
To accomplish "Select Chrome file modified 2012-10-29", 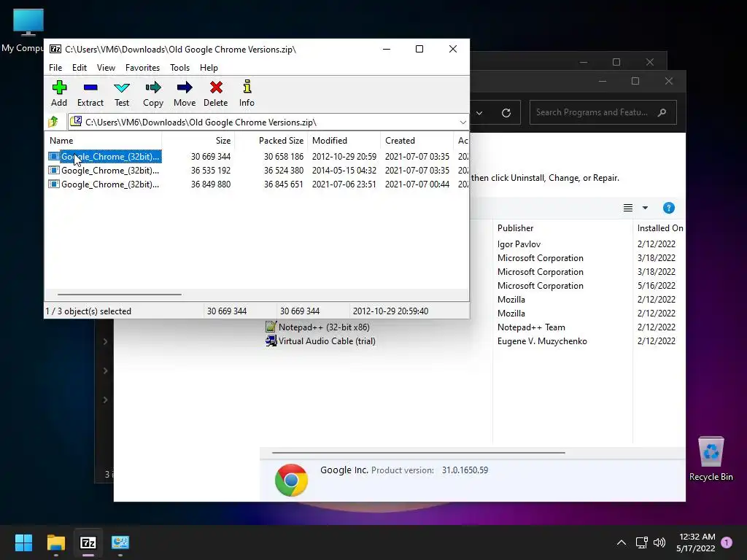I will point(258,156).
